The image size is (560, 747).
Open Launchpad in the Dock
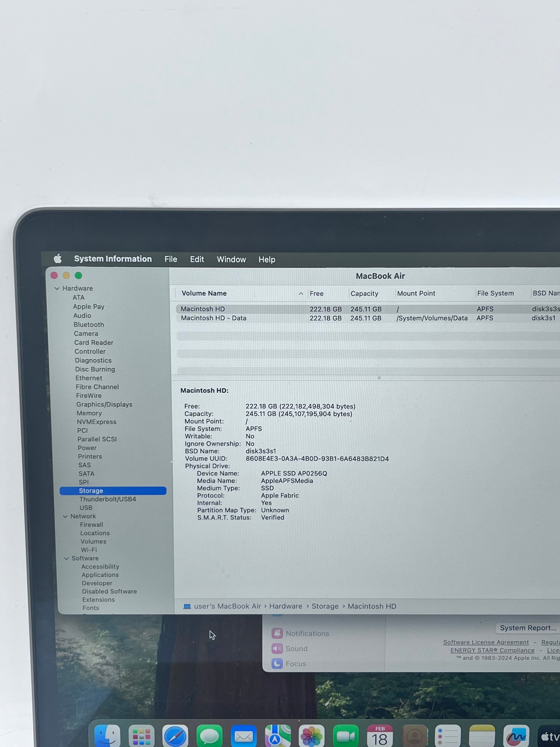pyautogui.click(x=141, y=736)
